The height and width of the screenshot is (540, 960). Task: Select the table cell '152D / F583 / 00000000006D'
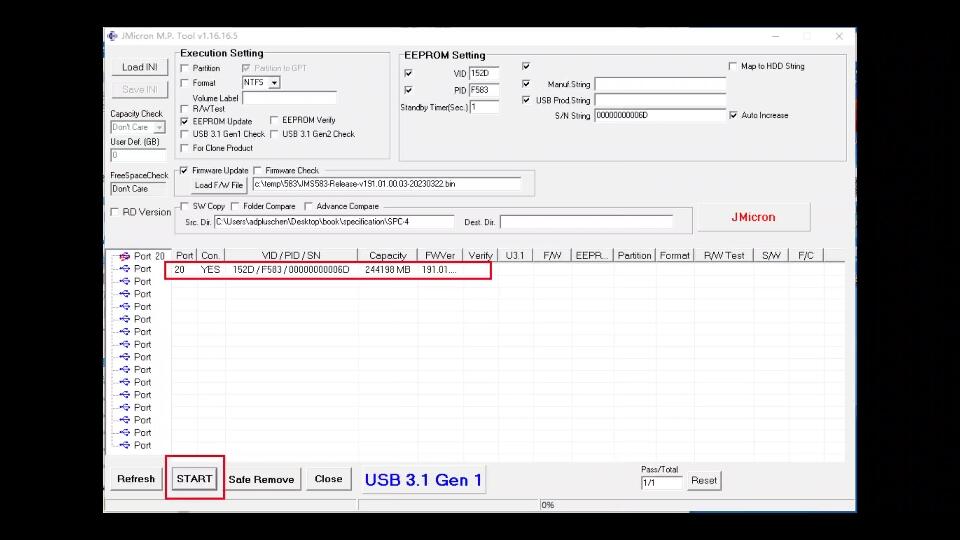click(291, 270)
